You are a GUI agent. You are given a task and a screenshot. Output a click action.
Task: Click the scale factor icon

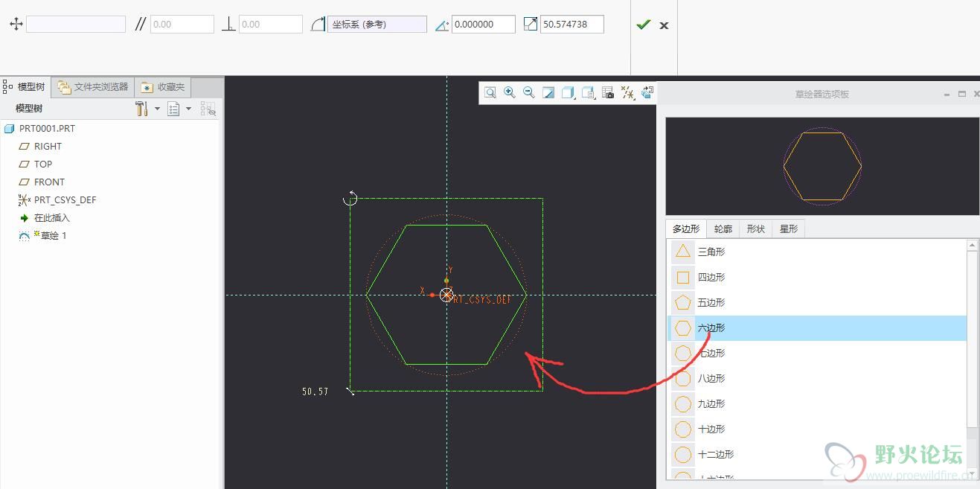pyautogui.click(x=531, y=25)
